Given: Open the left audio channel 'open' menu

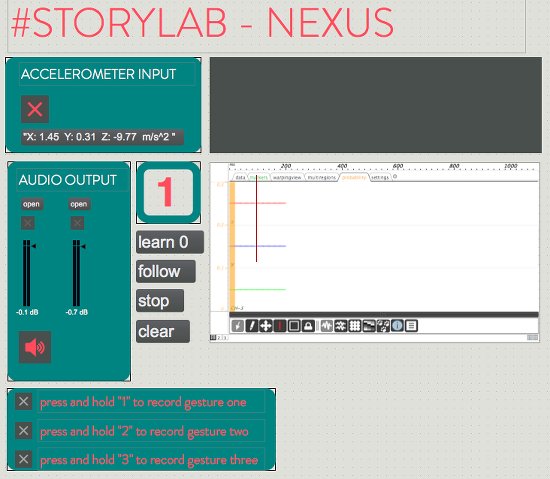Looking at the screenshot, I should coord(32,204).
